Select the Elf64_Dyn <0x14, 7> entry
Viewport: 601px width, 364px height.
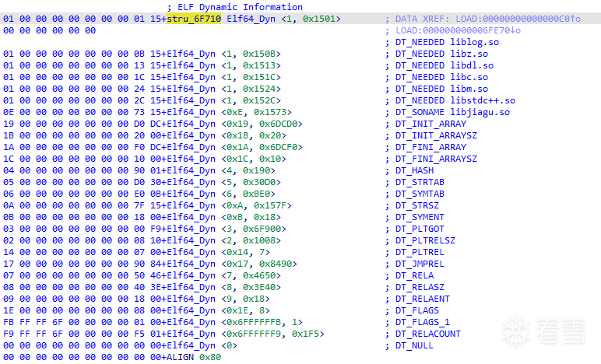(219, 252)
